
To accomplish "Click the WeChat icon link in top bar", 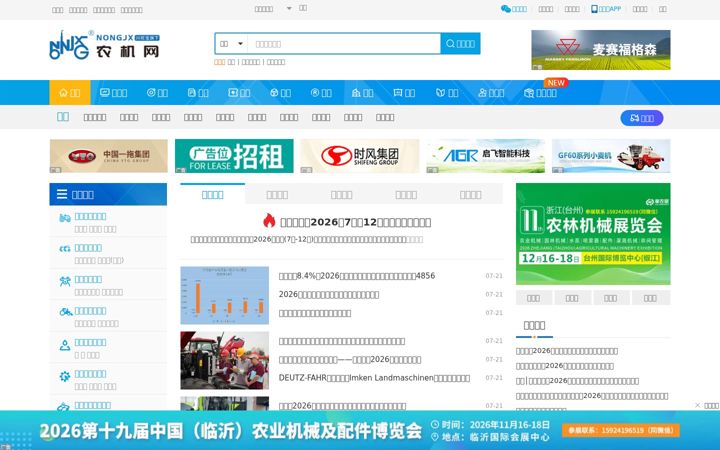I will 514,9.
